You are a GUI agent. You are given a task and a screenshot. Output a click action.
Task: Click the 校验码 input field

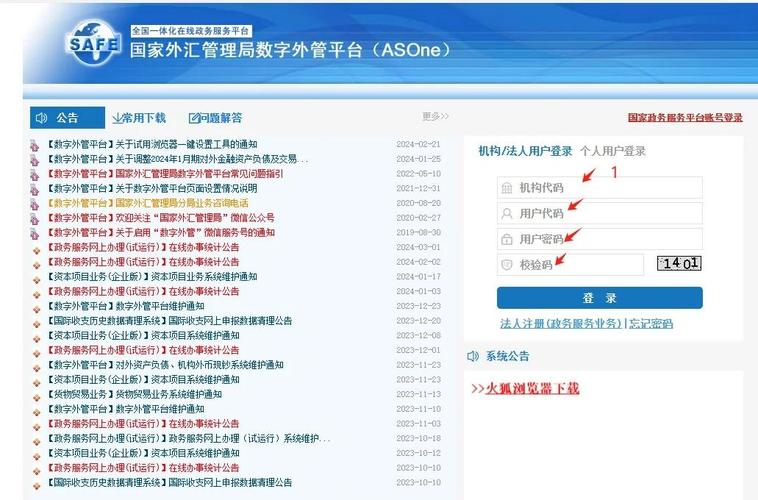pyautogui.click(x=570, y=265)
